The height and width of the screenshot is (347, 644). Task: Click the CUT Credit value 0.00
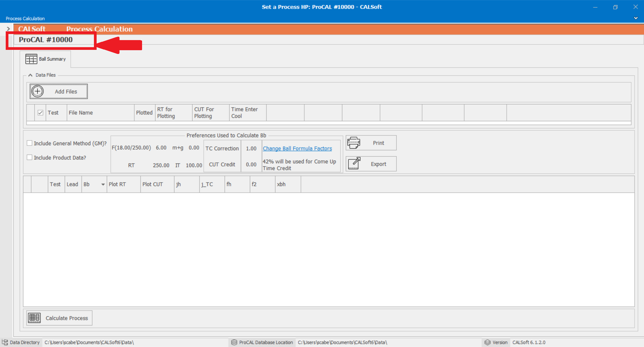[x=251, y=164]
